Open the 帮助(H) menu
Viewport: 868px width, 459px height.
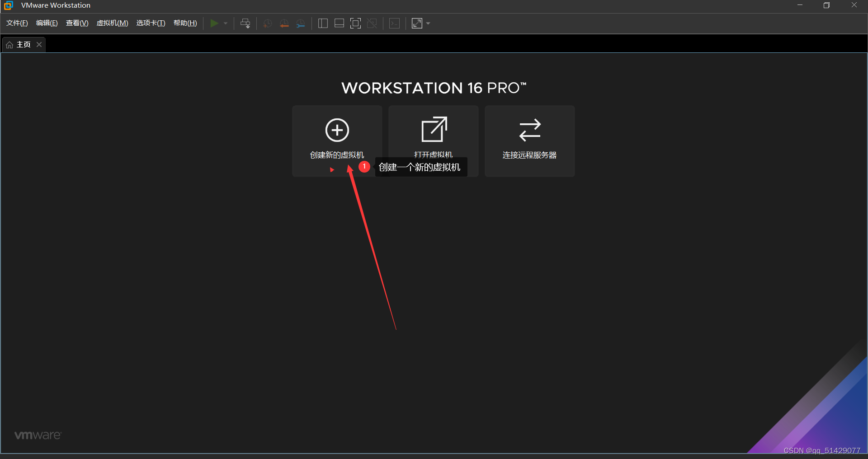185,23
